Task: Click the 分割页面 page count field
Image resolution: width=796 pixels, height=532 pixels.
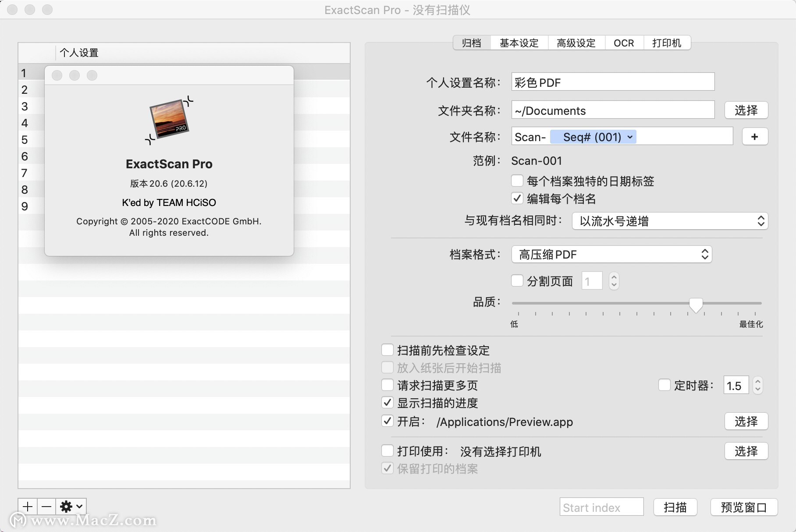Action: (x=592, y=281)
